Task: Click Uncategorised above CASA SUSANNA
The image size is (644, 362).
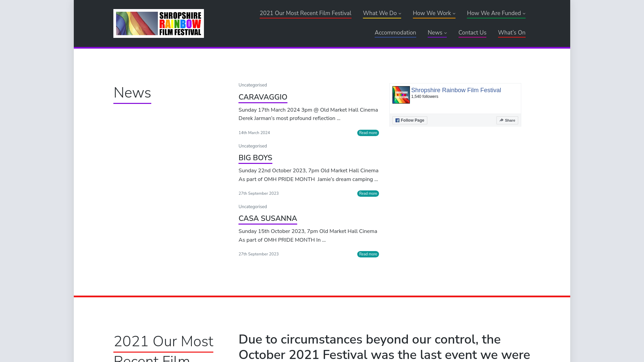Action: (x=253, y=207)
